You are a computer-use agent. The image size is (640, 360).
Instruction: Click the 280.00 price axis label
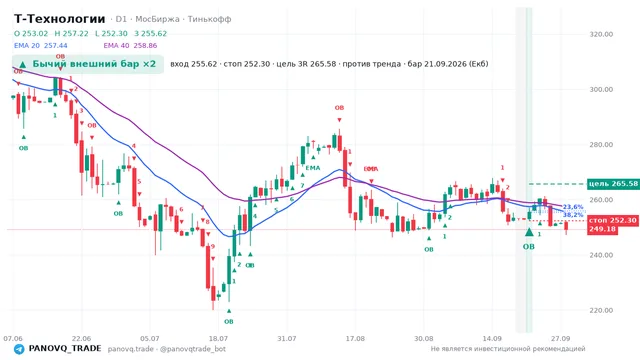(601, 144)
